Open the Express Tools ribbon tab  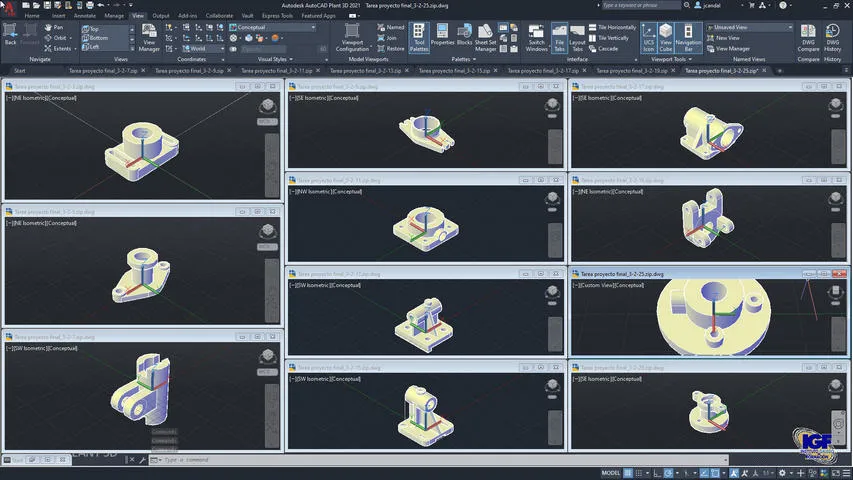pyautogui.click(x=277, y=16)
